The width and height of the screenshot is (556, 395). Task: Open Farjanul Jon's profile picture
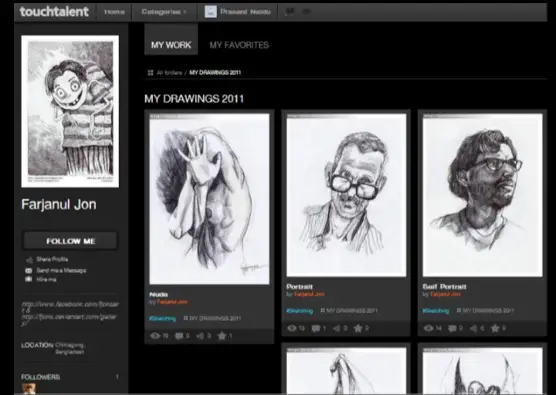pyautogui.click(x=70, y=111)
